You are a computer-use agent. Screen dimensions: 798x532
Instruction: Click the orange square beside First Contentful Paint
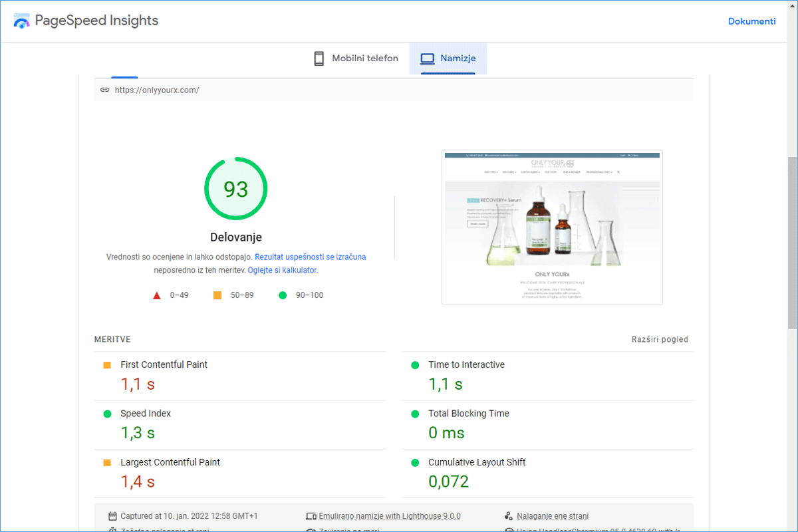107,365
